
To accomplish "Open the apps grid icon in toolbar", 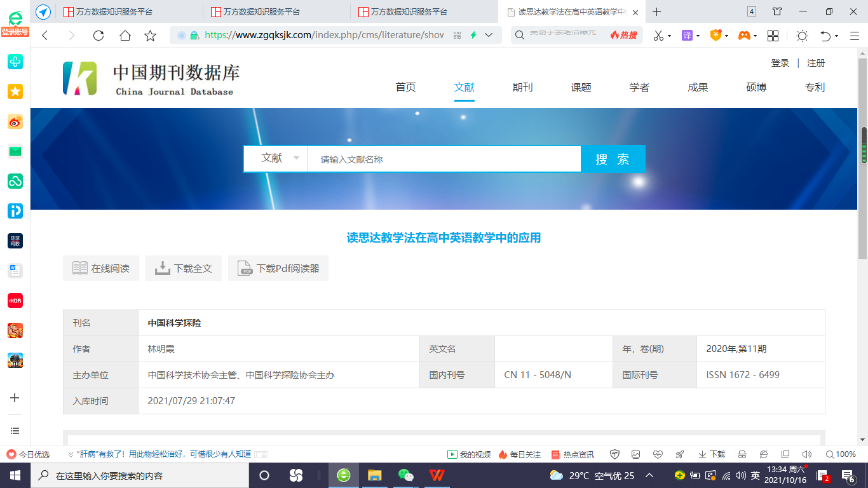I will pos(773,36).
